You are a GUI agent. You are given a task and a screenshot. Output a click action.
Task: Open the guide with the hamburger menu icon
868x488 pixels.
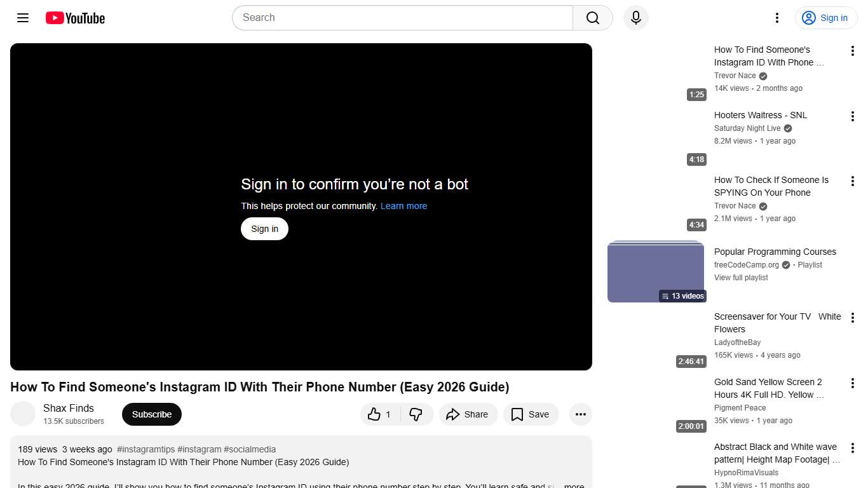point(22,18)
